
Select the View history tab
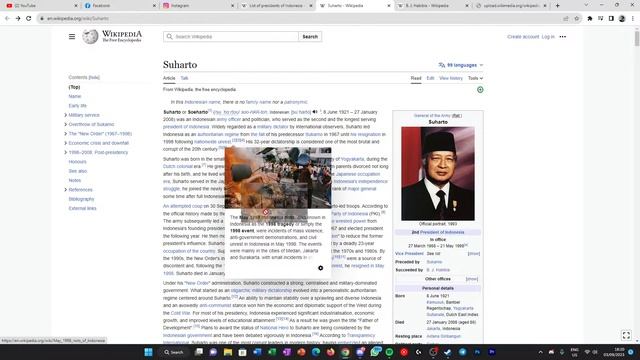click(x=451, y=78)
